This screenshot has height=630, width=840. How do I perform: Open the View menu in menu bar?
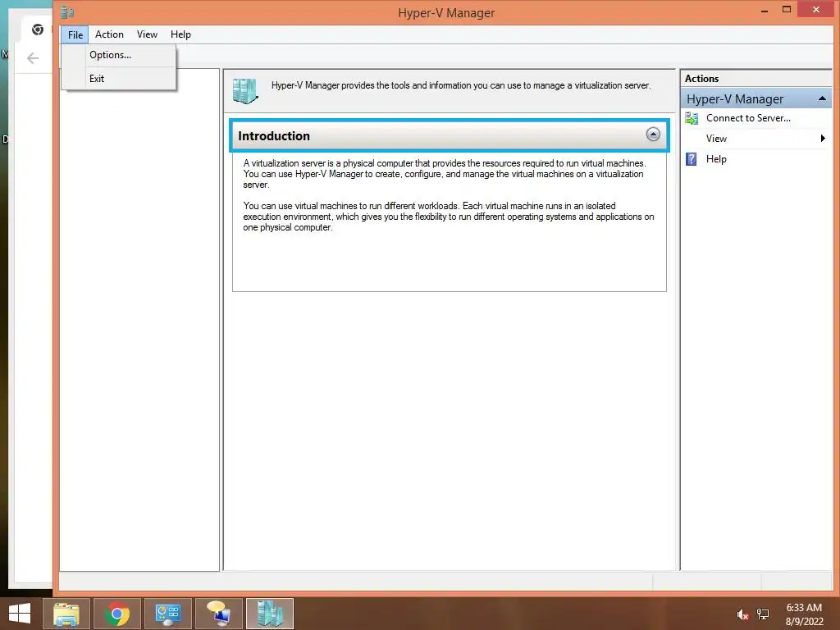point(147,34)
